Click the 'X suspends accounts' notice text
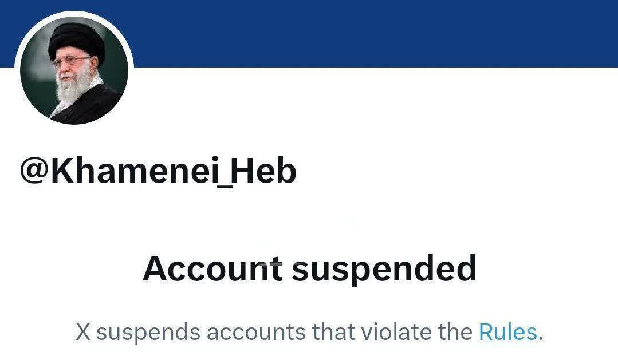The image size is (618, 364). (309, 332)
